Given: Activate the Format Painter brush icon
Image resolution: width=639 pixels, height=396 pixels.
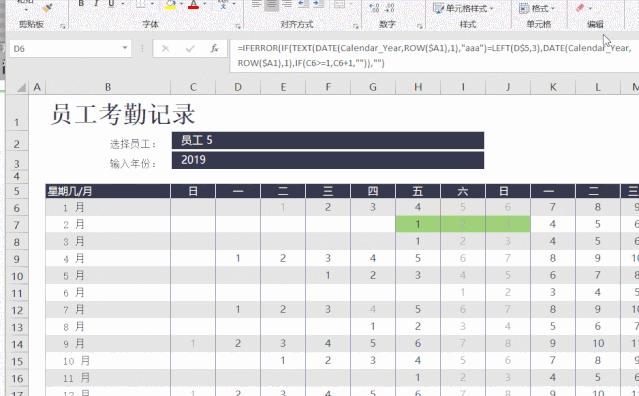Looking at the screenshot, I should pyautogui.click(x=47, y=7).
